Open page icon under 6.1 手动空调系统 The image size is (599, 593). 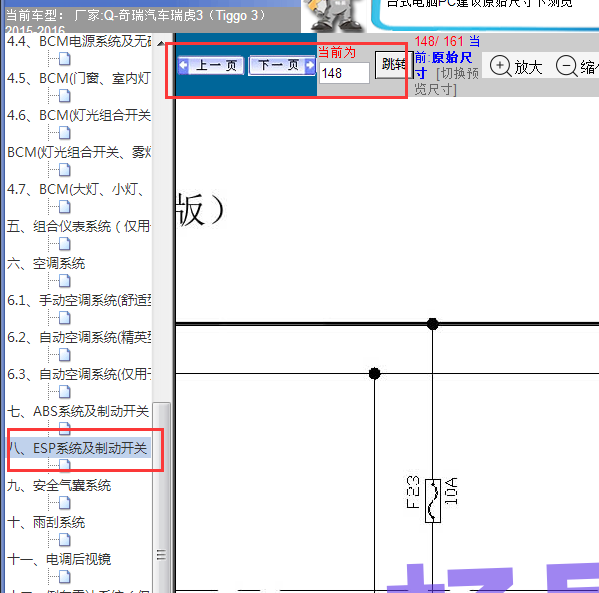click(65, 318)
